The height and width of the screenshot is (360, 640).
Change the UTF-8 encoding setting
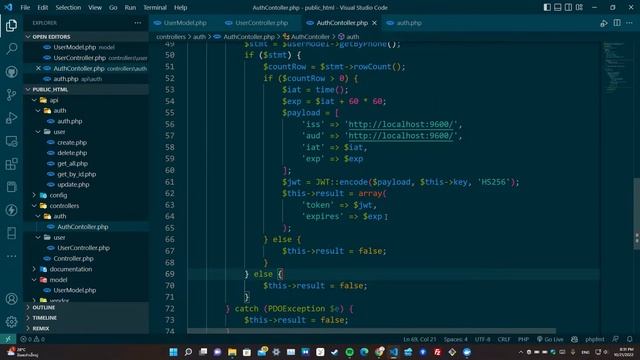pos(482,339)
